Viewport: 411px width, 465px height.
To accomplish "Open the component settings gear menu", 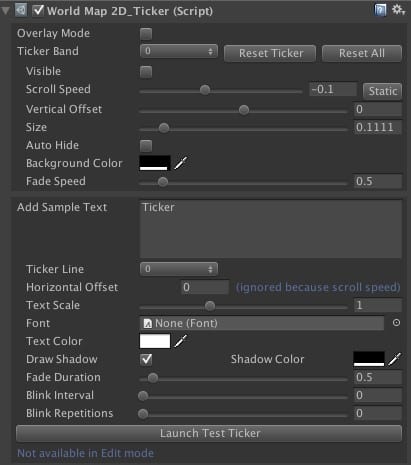I will [398, 10].
